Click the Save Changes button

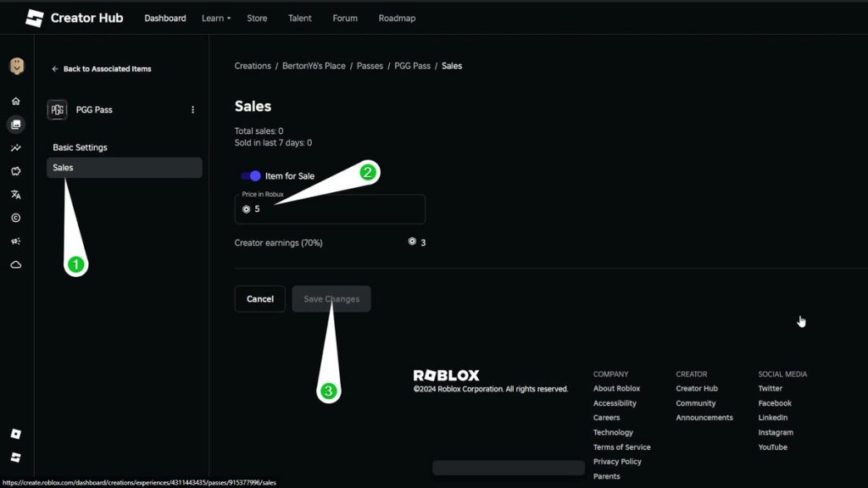(x=331, y=298)
